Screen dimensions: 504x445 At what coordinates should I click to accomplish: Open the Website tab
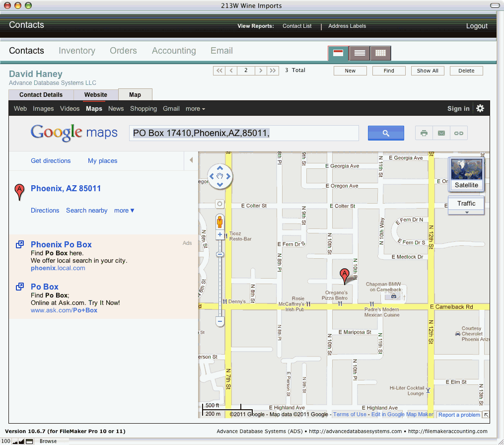tap(95, 95)
